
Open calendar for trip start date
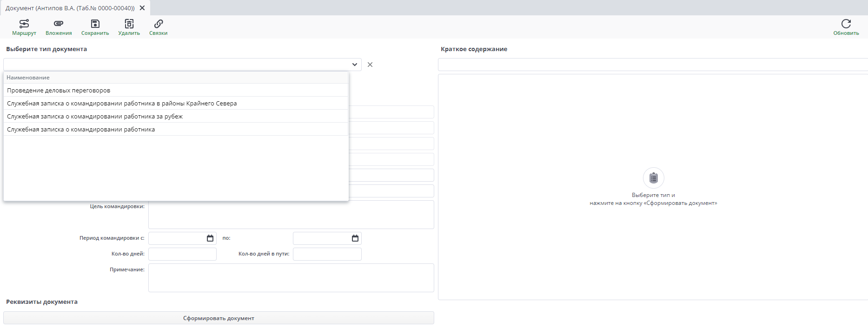pyautogui.click(x=210, y=238)
